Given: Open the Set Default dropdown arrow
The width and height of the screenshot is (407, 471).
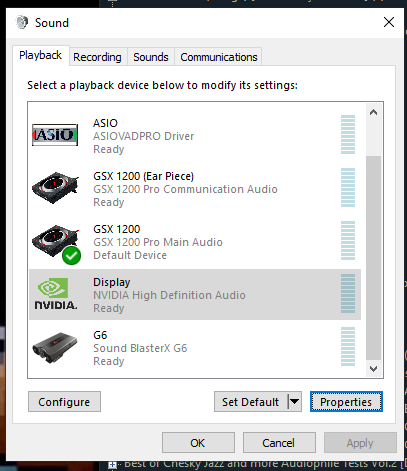Looking at the screenshot, I should click(295, 402).
